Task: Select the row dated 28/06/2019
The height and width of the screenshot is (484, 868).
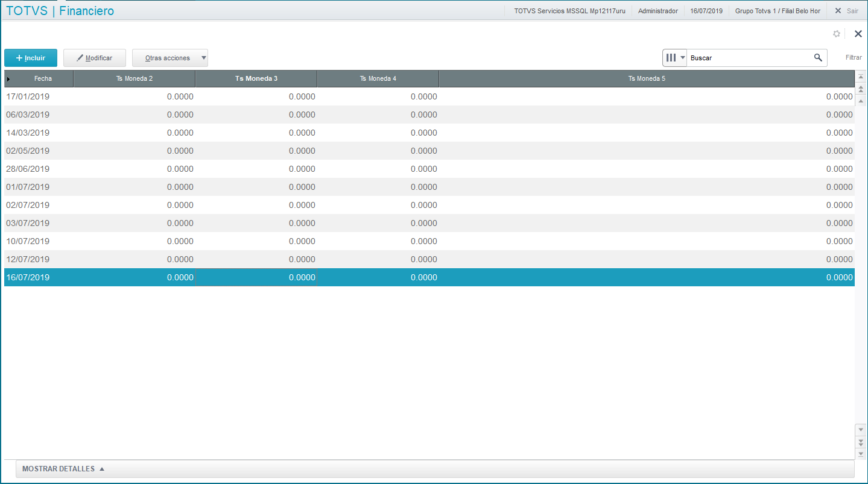Action: 429,169
